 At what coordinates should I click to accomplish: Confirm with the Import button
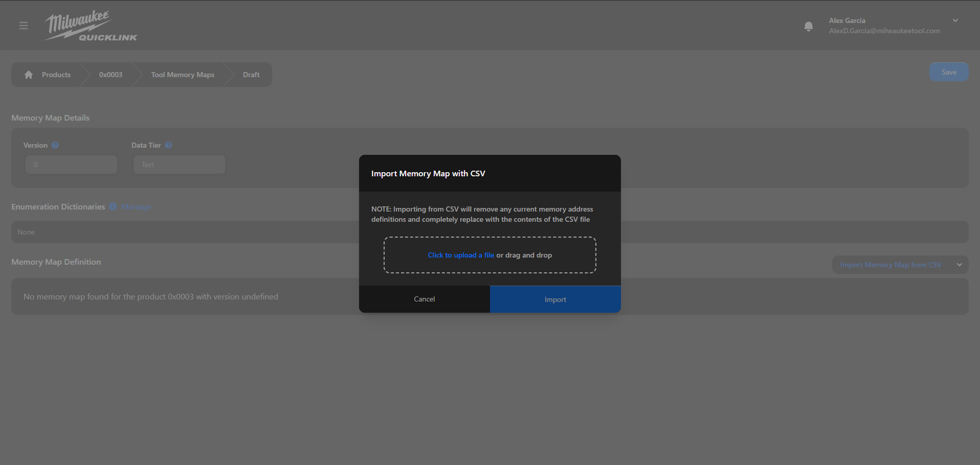pos(555,299)
